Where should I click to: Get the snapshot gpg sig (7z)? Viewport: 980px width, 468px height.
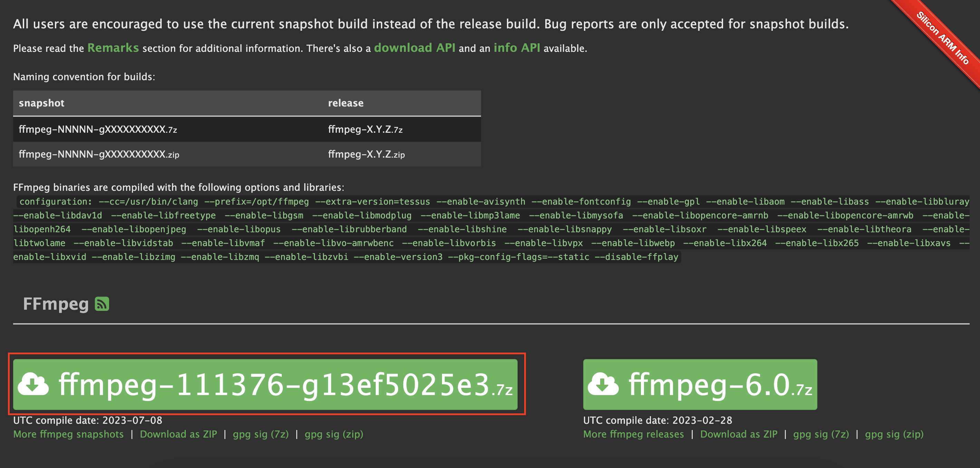261,434
